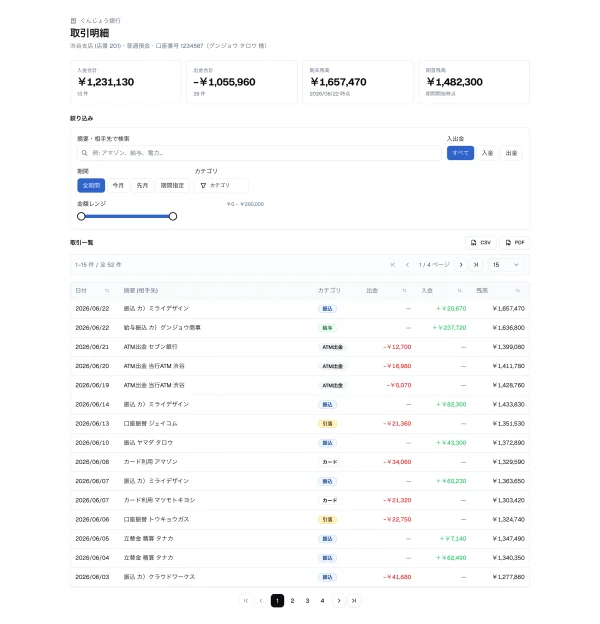Click the 2026/06/19 ATM出金 date cell

point(92,385)
